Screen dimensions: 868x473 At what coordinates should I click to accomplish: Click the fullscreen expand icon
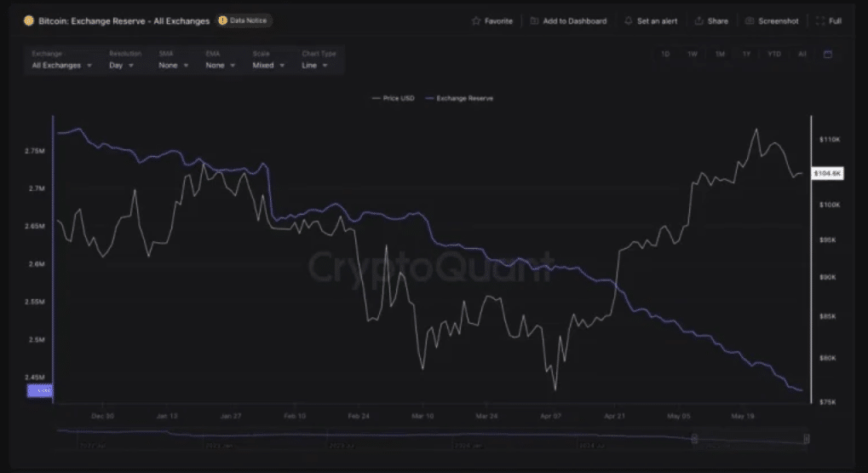coord(820,21)
